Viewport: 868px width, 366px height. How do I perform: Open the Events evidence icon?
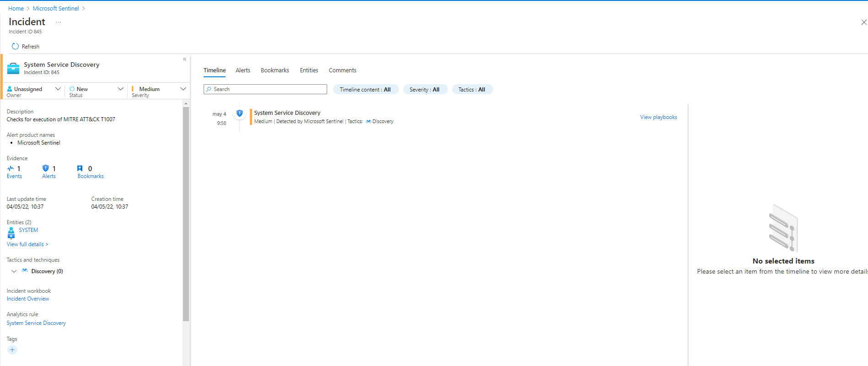[x=11, y=168]
